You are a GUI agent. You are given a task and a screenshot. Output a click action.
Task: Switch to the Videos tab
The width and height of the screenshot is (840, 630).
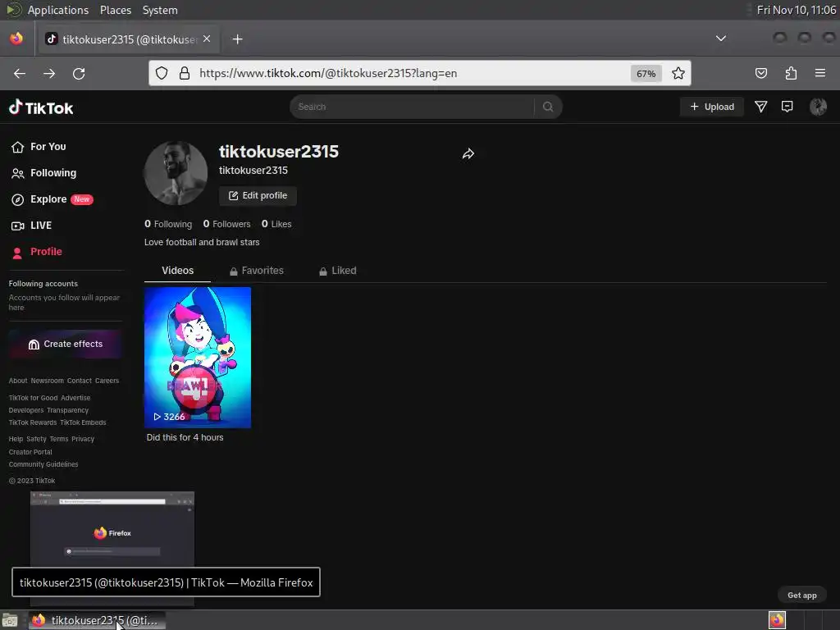pos(177,271)
